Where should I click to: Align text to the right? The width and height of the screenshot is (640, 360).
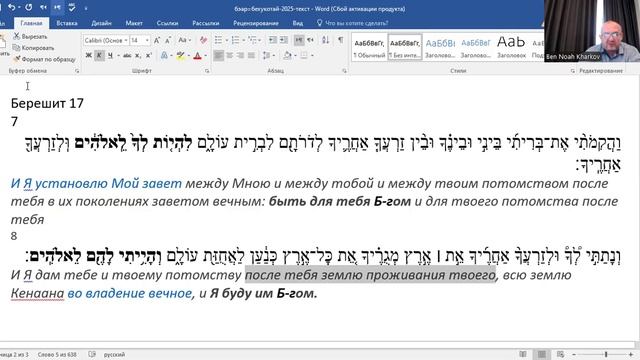240,55
